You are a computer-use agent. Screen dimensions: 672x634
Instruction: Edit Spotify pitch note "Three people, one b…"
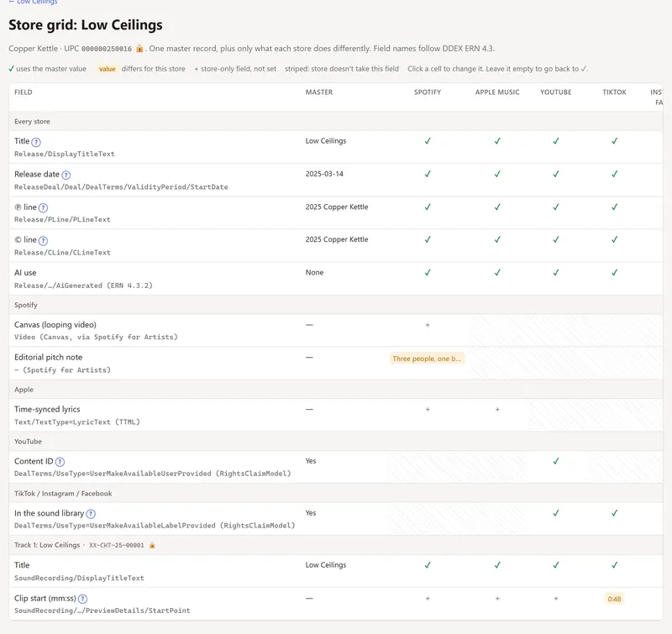click(x=427, y=359)
